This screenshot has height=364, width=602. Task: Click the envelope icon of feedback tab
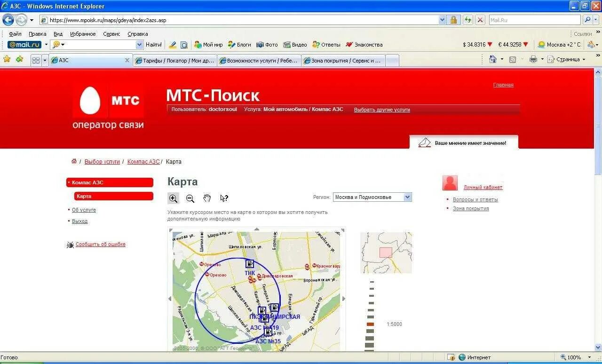pos(425,142)
